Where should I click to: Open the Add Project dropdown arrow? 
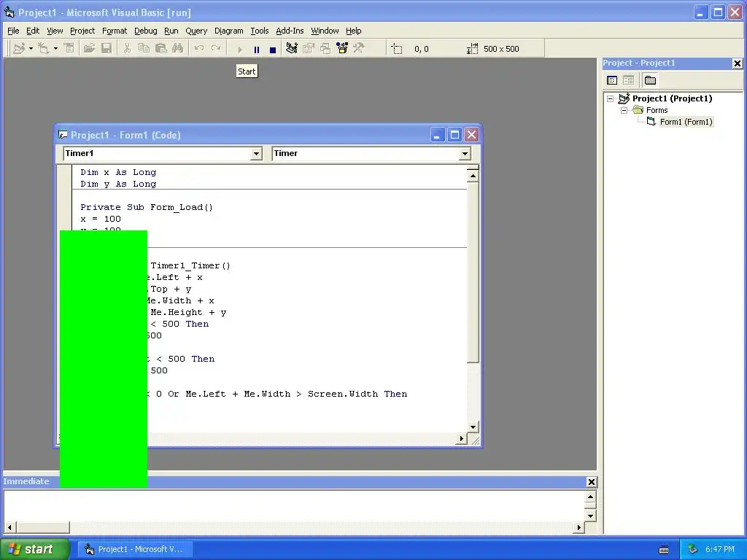pyautogui.click(x=31, y=49)
